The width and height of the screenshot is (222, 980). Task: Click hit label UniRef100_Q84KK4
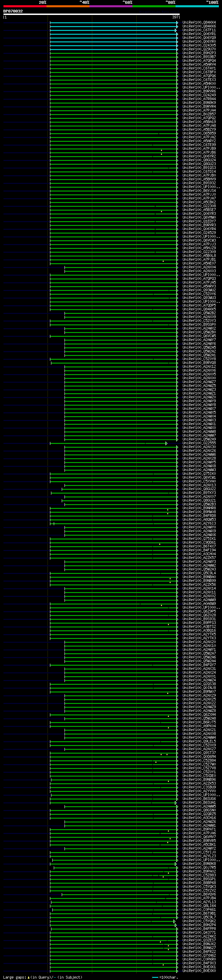[199, 23]
